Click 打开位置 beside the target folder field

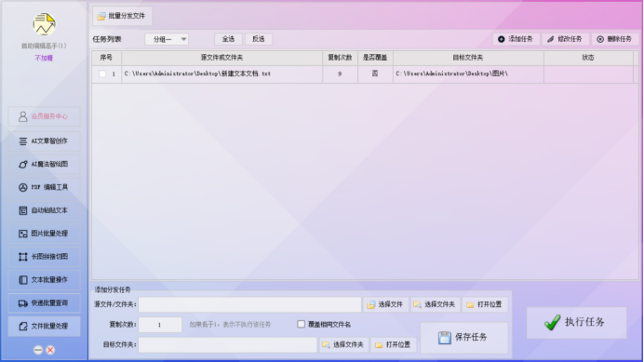click(x=394, y=344)
